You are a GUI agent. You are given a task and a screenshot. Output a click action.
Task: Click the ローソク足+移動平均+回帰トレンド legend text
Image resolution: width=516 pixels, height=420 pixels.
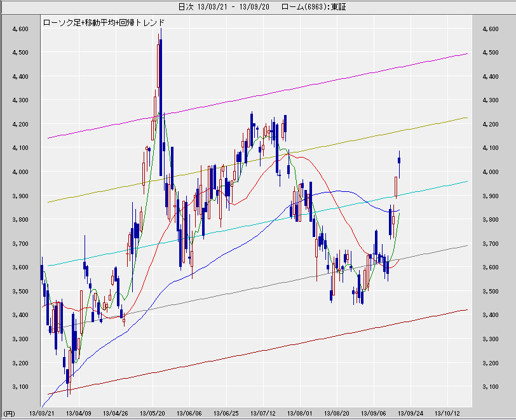pos(103,22)
